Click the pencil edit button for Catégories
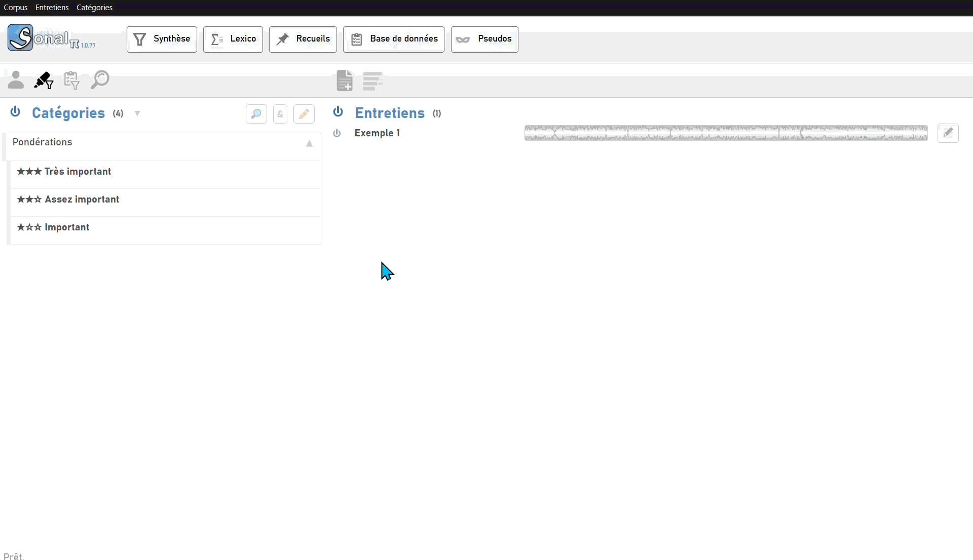973x560 pixels. coord(304,114)
